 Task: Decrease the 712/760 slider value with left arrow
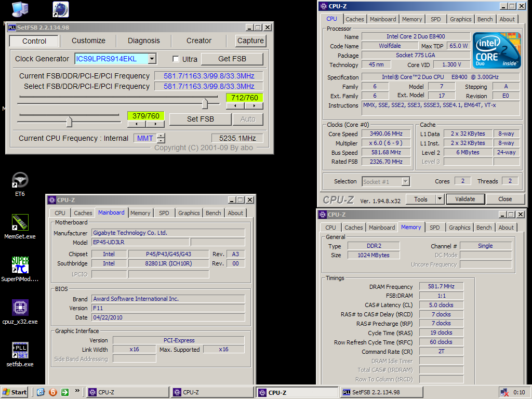pos(235,106)
